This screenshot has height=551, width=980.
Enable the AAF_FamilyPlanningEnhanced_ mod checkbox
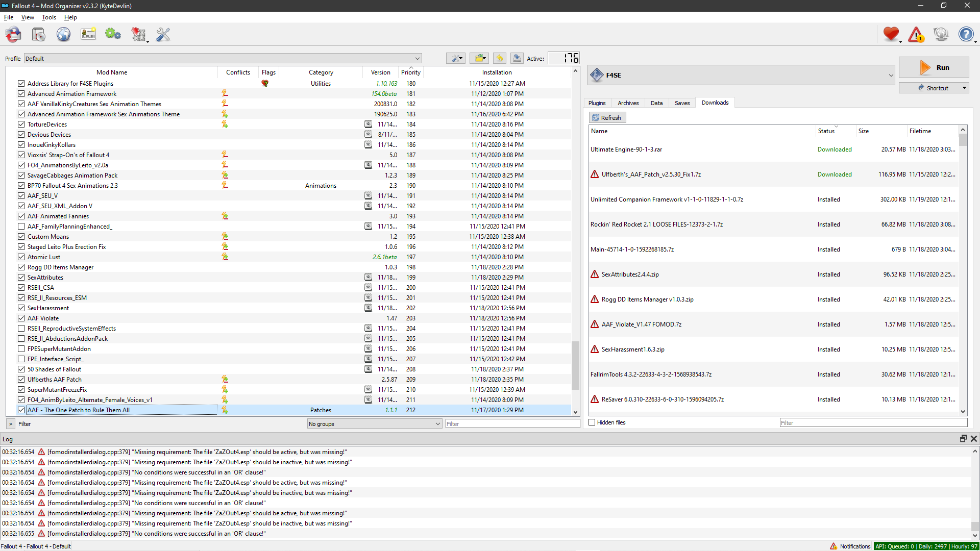click(x=21, y=227)
